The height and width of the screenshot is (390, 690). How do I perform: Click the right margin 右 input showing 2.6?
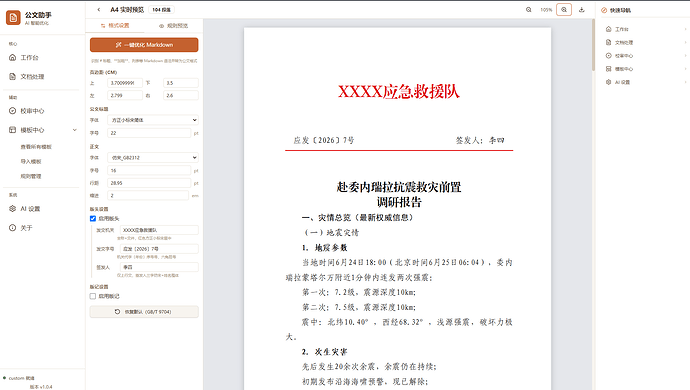pos(181,95)
